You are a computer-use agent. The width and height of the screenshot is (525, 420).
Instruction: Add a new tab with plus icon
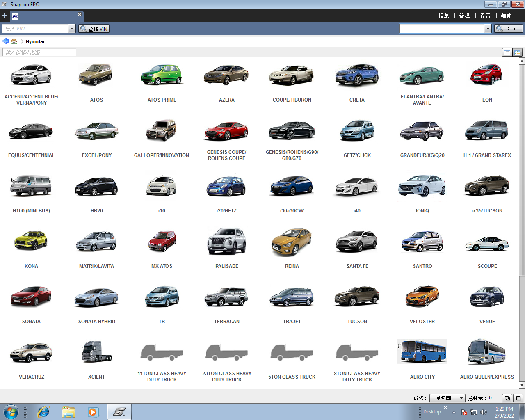(5, 16)
